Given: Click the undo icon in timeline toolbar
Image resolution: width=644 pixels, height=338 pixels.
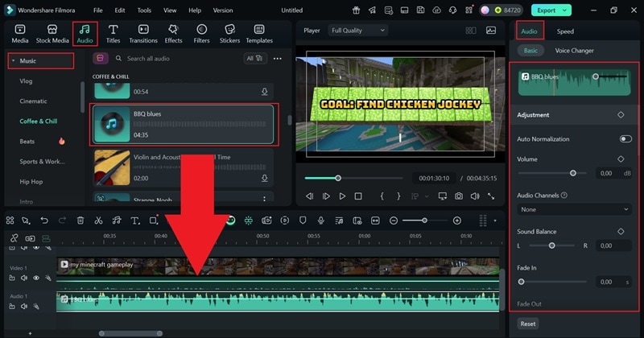Looking at the screenshot, I should pyautogui.click(x=44, y=221).
